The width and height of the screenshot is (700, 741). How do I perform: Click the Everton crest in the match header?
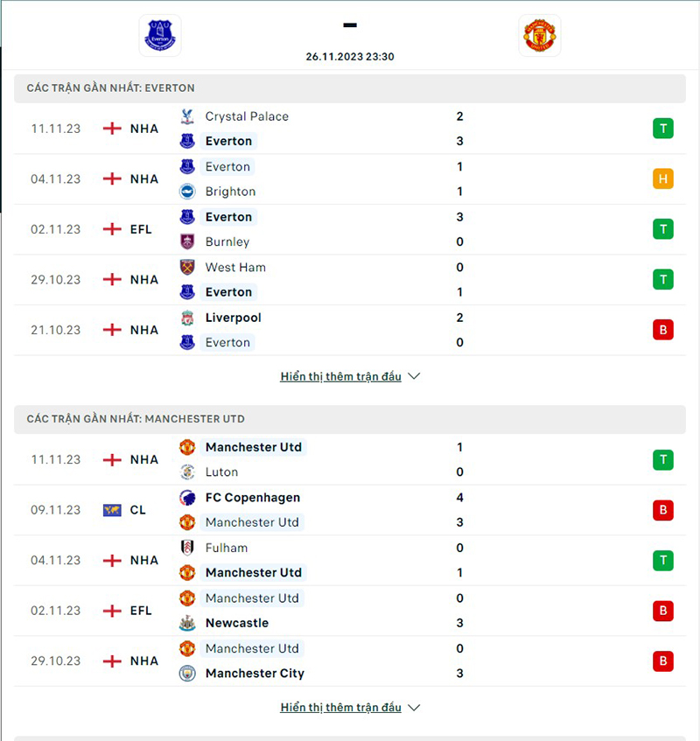161,36
